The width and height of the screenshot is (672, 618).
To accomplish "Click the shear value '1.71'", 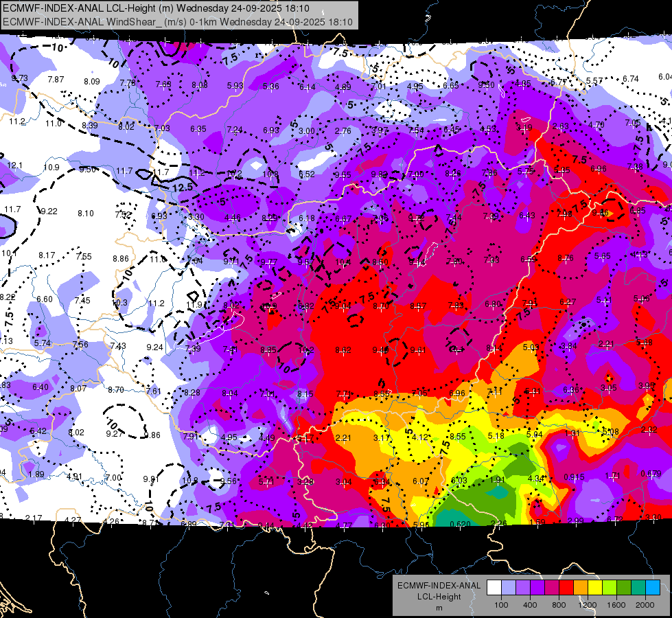I will pos(613,475).
